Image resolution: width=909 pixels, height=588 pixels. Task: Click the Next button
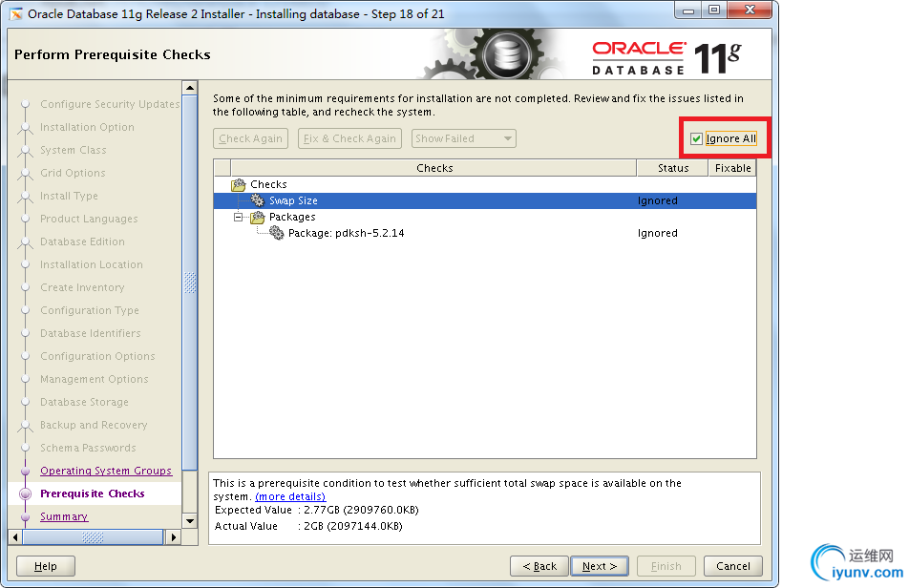600,566
